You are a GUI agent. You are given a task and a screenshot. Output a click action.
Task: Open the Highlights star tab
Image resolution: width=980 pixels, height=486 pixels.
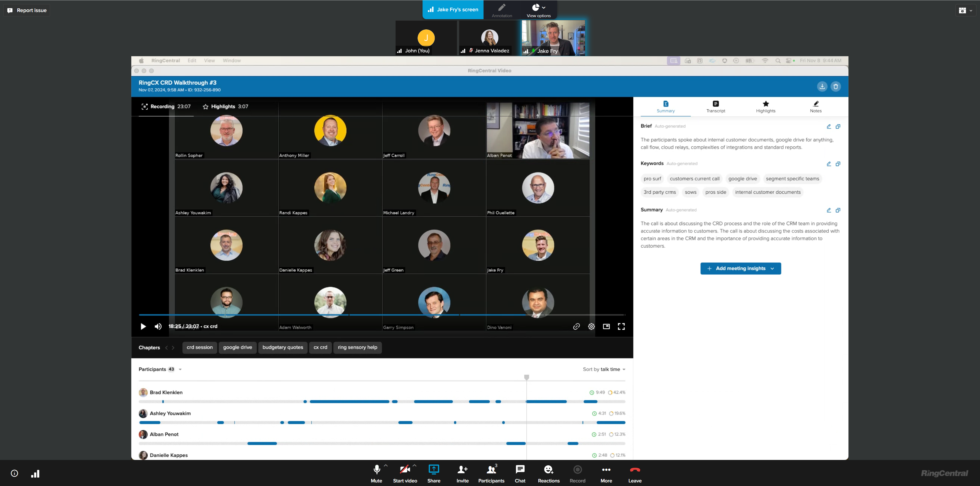click(x=765, y=107)
